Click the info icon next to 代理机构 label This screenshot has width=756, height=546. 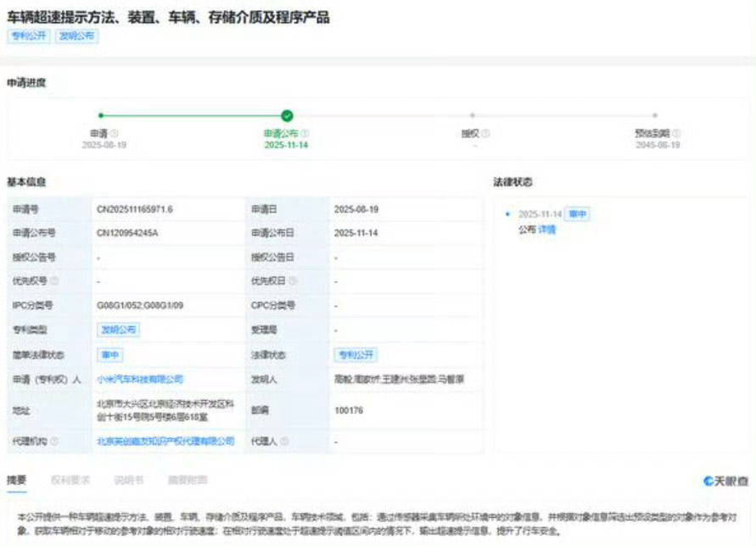54,442
